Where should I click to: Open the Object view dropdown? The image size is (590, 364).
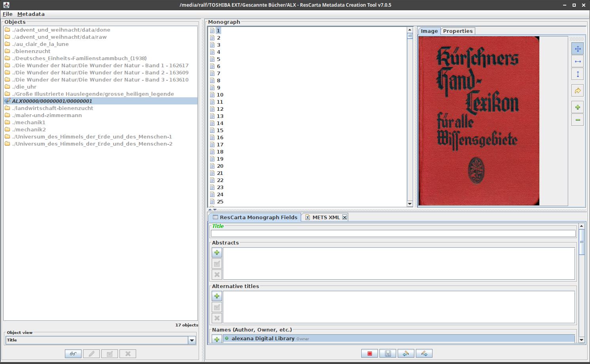coord(192,340)
